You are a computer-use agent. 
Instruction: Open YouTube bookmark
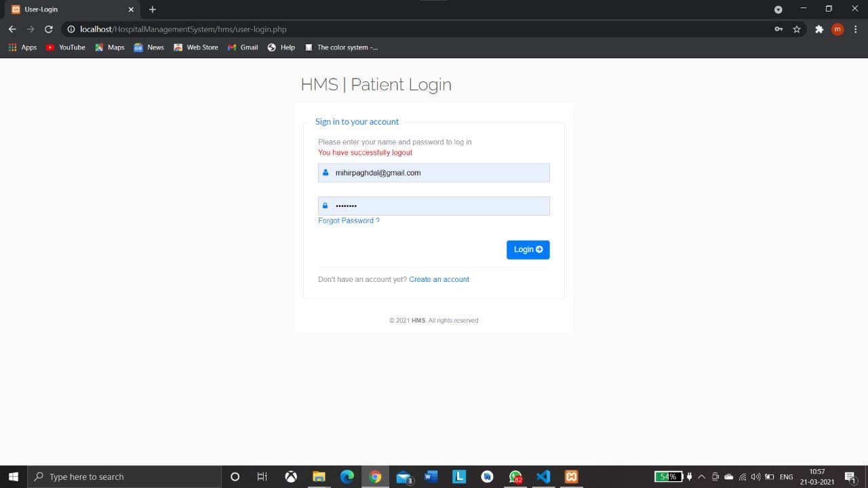(65, 47)
